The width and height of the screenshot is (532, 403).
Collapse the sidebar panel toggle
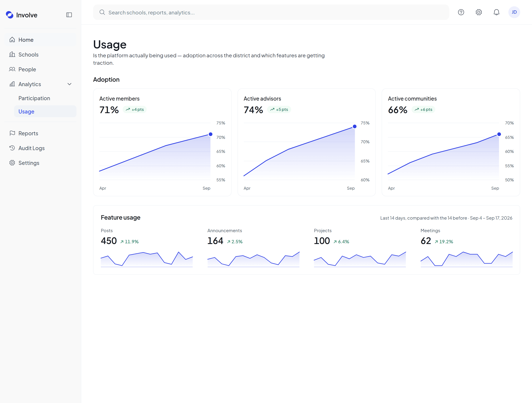click(69, 15)
